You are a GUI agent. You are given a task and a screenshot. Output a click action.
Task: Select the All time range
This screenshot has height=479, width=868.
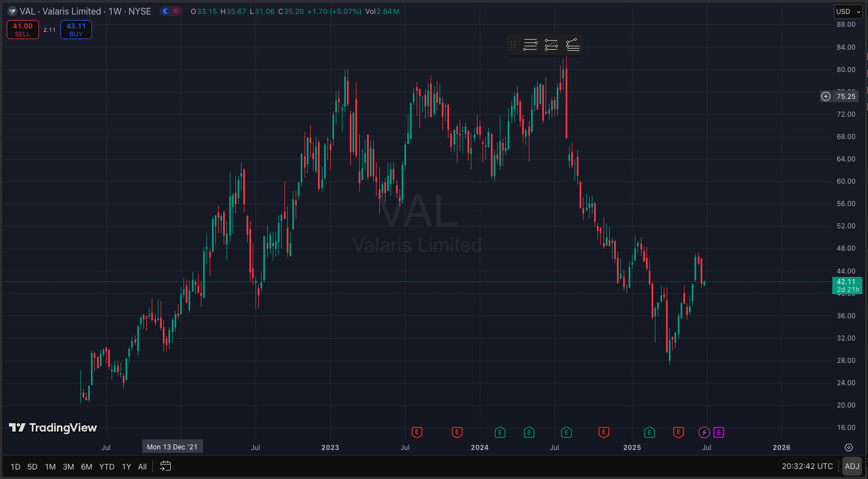(142, 467)
